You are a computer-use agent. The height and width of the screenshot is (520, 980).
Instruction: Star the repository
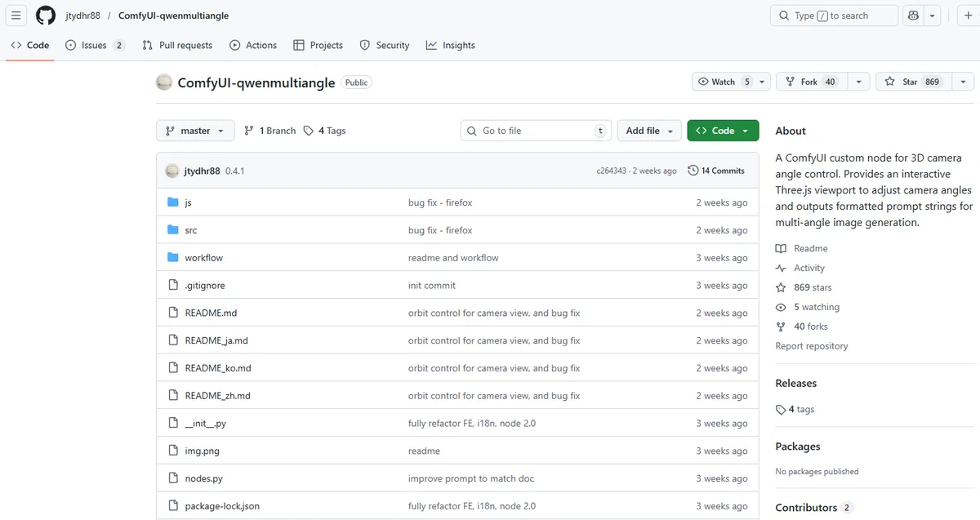913,82
